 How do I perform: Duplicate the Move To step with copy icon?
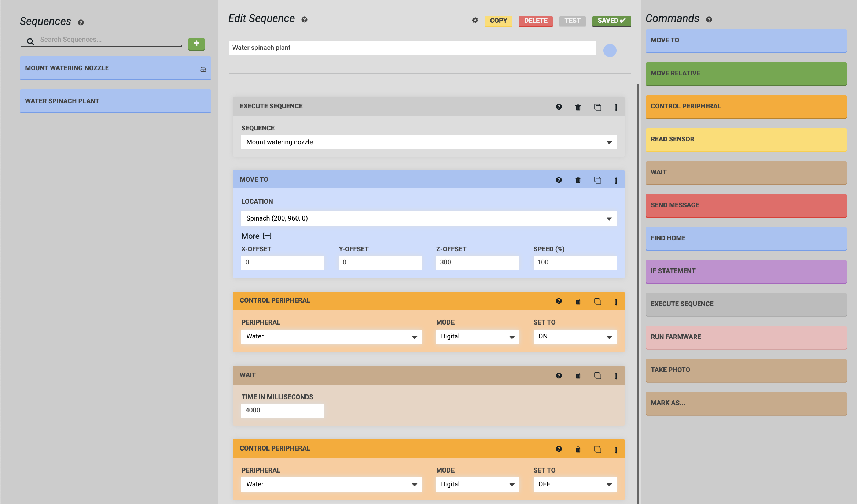click(x=597, y=180)
